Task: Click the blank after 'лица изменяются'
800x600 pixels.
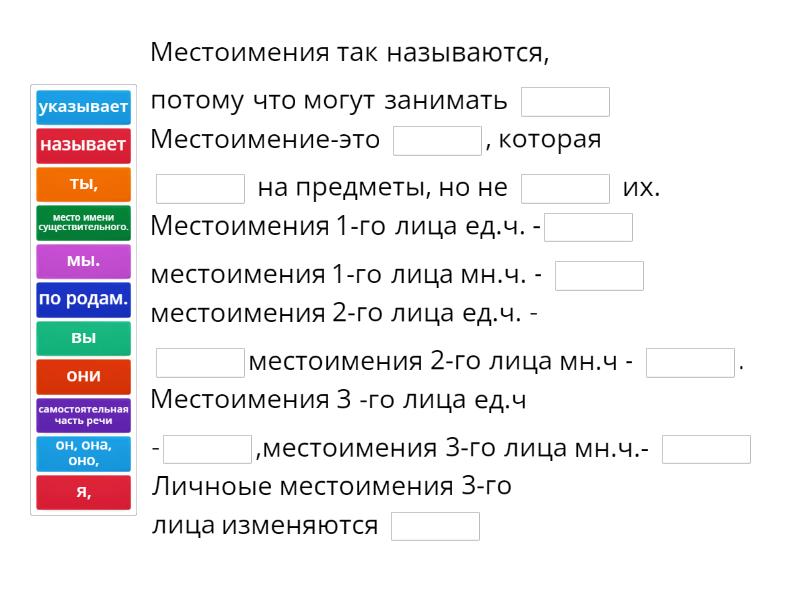Action: [x=435, y=527]
